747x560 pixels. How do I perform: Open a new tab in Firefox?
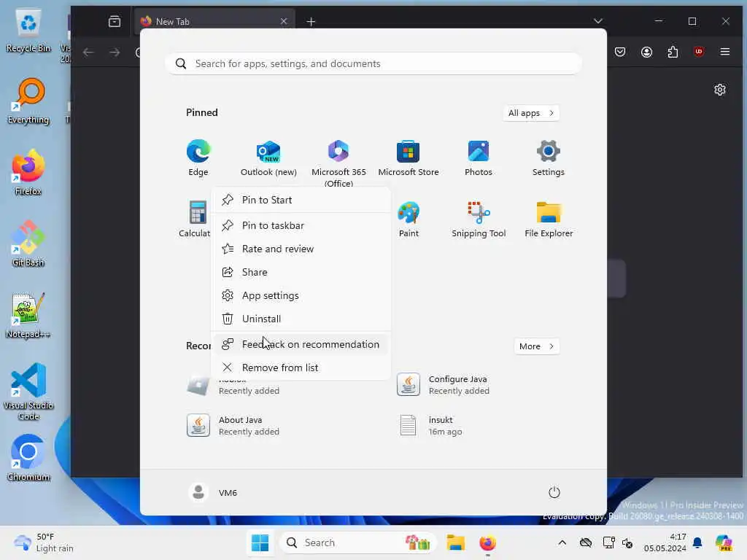tap(311, 21)
